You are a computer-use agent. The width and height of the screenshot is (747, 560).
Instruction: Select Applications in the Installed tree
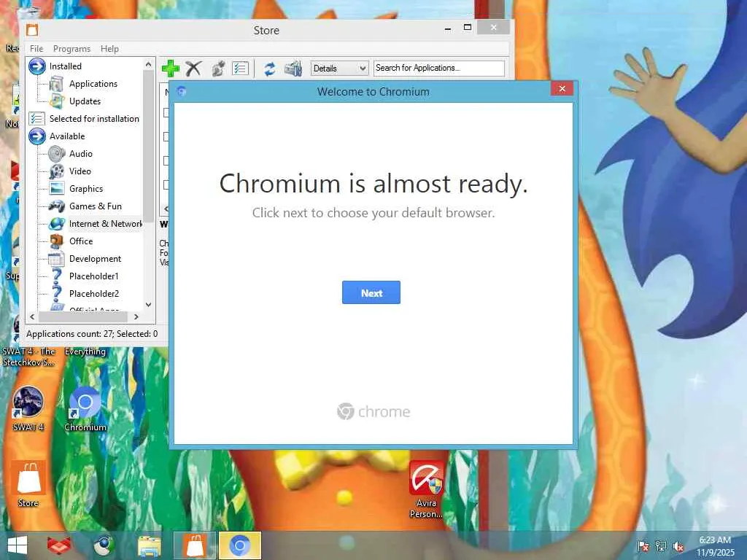click(93, 84)
